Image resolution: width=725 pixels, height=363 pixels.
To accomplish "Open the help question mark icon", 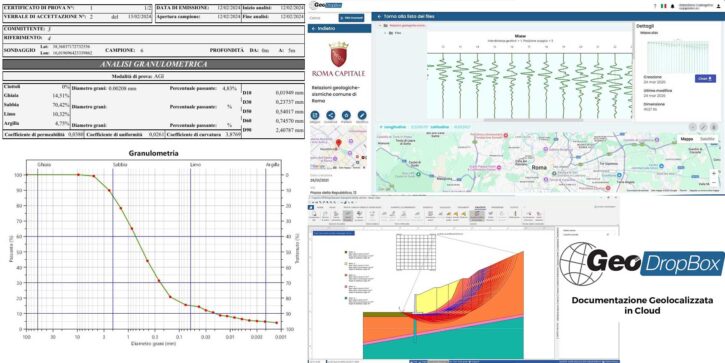I will point(655,6).
